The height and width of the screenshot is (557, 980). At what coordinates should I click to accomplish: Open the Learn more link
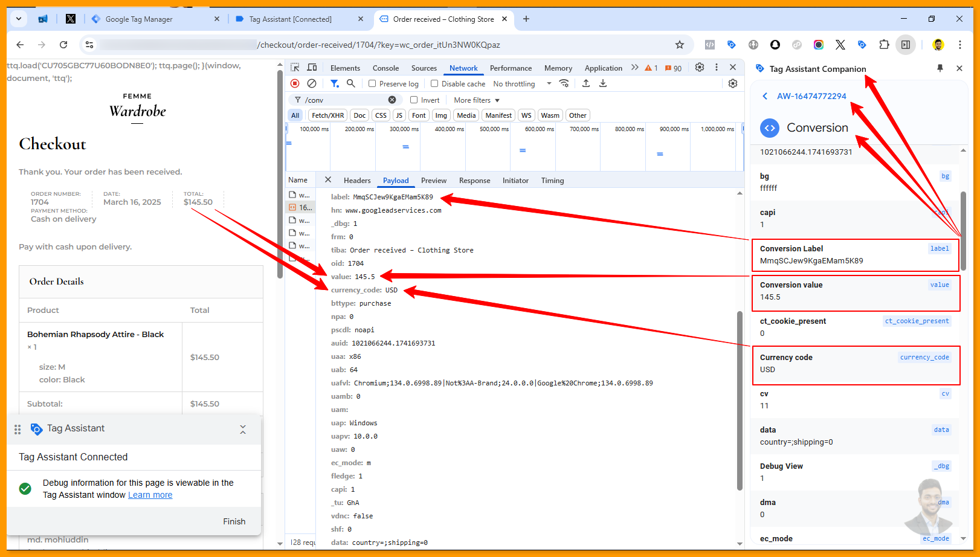point(150,495)
